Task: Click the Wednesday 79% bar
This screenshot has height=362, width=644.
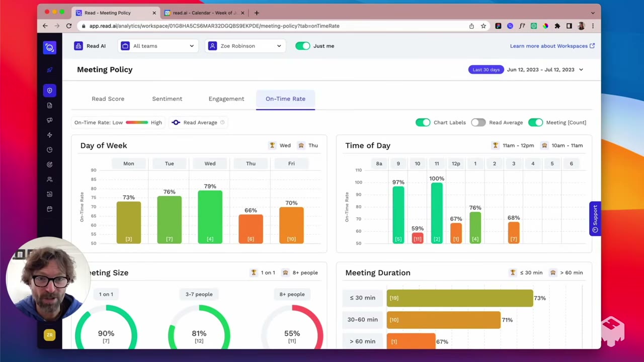Action: [x=210, y=217]
